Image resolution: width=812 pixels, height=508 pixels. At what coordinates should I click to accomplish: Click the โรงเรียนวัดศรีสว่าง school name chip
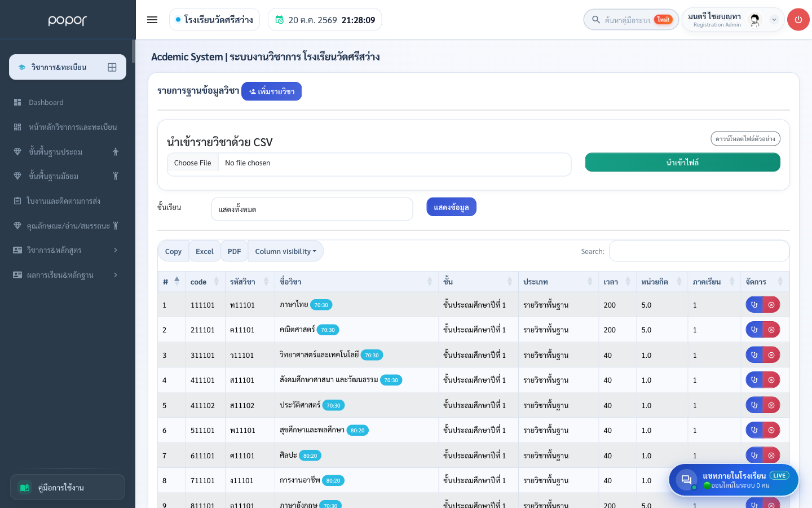click(x=214, y=20)
